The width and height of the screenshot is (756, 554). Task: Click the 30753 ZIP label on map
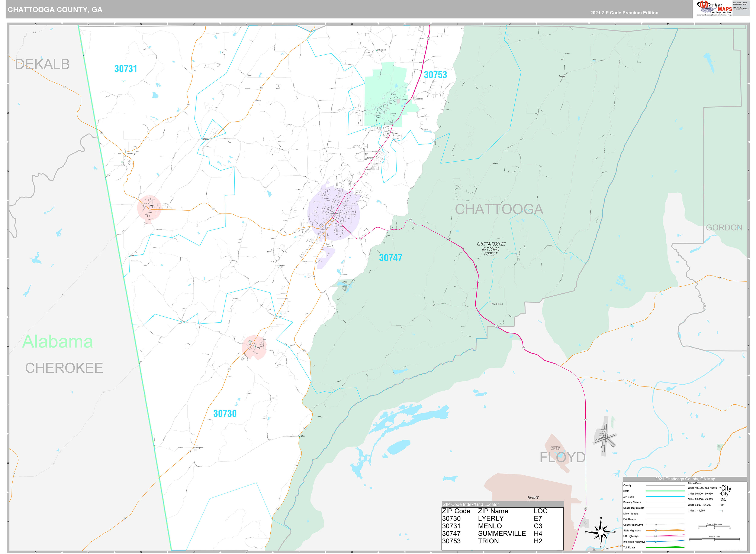435,75
